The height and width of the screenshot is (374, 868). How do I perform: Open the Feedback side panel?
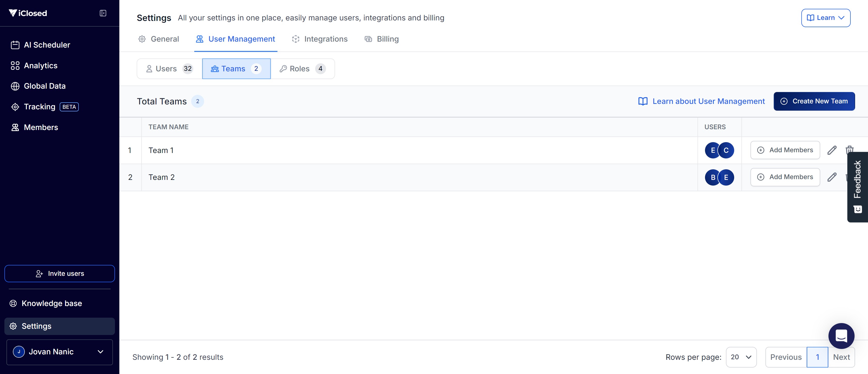[857, 187]
